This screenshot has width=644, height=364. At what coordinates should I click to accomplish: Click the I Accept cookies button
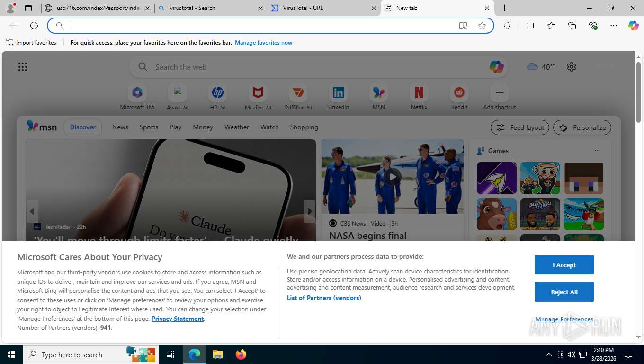coord(564,265)
